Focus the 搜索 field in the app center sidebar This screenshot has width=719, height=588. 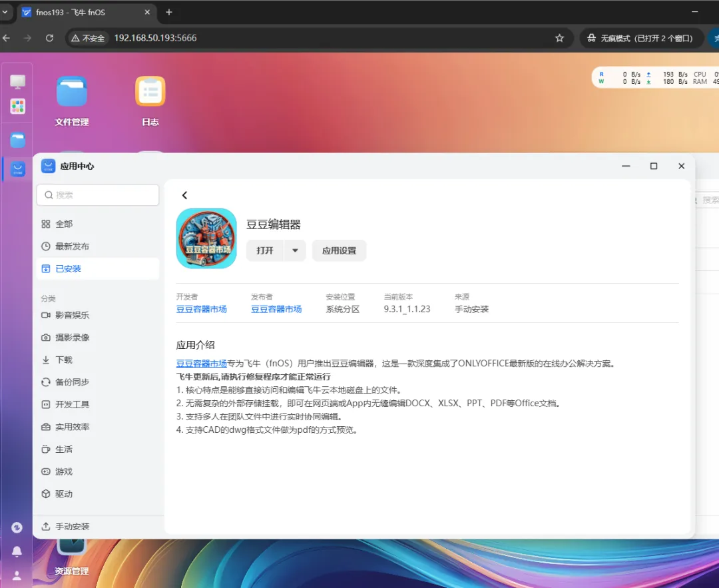pyautogui.click(x=98, y=195)
